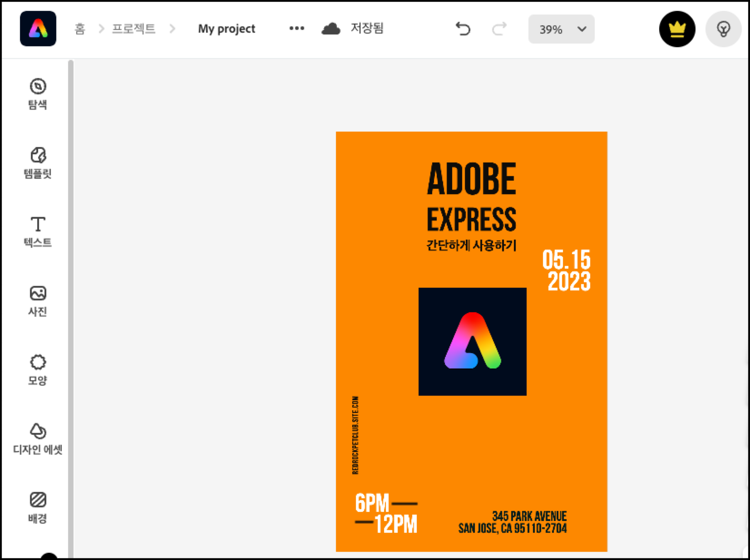750x560 pixels.
Task: Undo the last action
Action: coord(463,29)
